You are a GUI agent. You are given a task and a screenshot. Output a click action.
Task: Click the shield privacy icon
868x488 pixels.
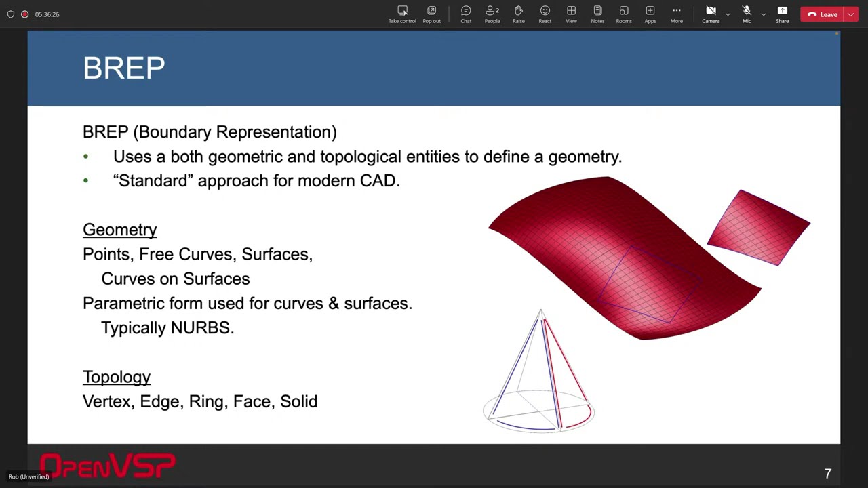[x=11, y=14]
